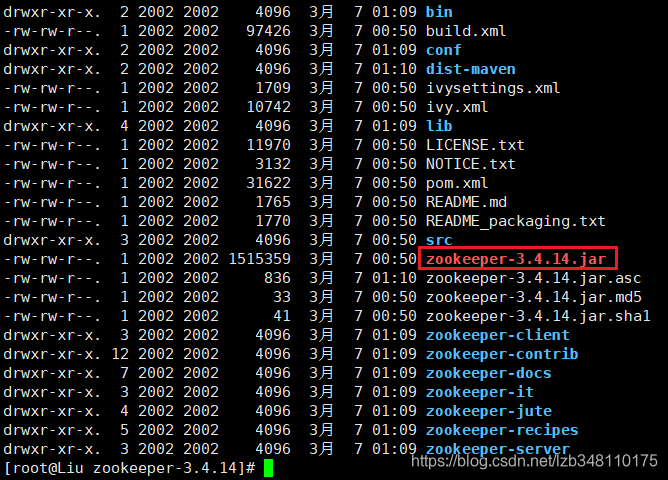Click the src directory name

point(439,240)
